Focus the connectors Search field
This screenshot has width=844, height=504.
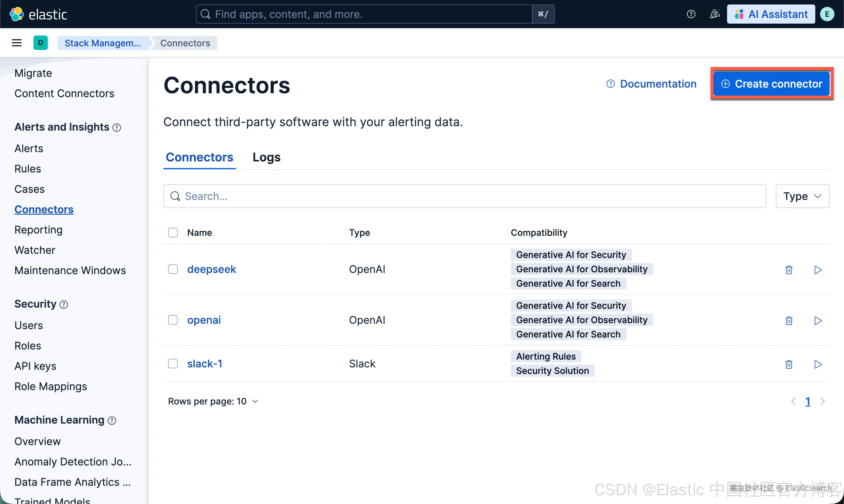464,196
